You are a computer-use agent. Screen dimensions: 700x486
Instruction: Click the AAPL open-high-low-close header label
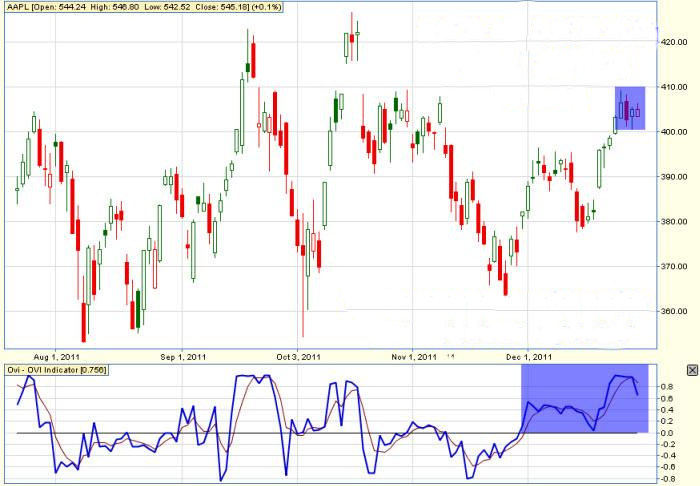144,7
